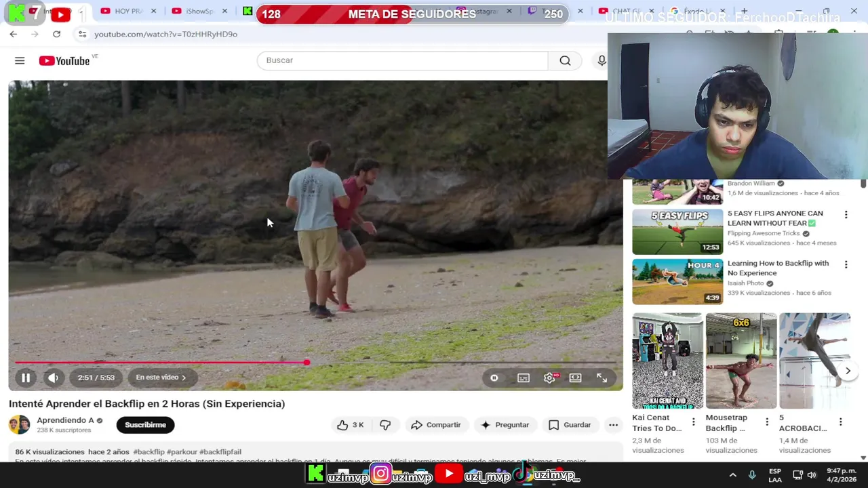Open the YouTube hamburger guide menu

(20, 61)
